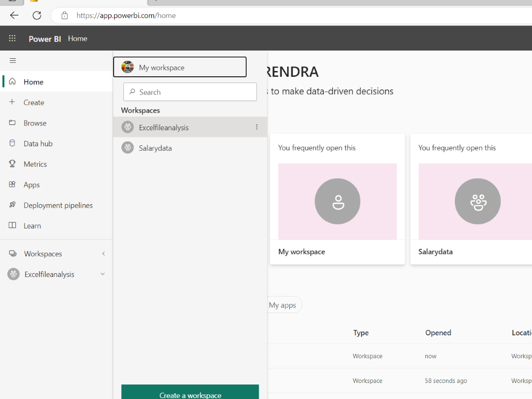Click the browser address bar URL

pos(126,16)
